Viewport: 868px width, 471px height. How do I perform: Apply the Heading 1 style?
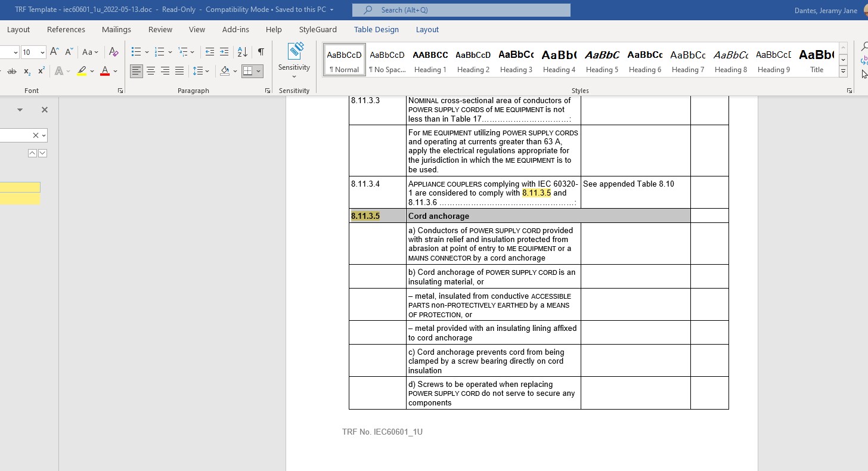coord(430,60)
